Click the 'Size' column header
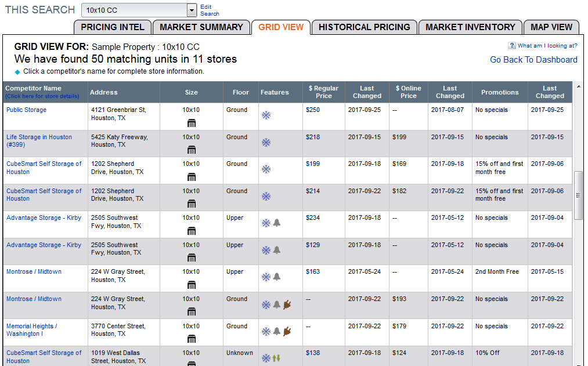Screen dimensions: 588x366 pos(191,92)
